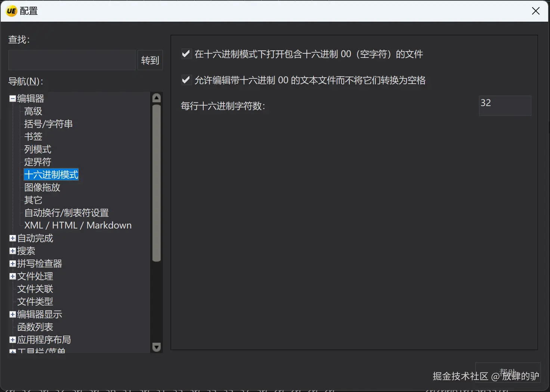Click scroll up arrow in navigation tree
The height and width of the screenshot is (392, 550).
point(157,98)
